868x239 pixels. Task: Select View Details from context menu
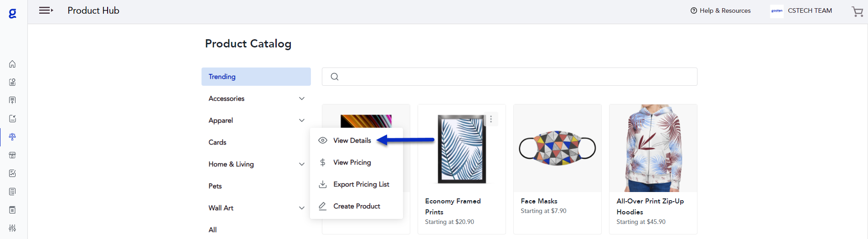pos(352,140)
